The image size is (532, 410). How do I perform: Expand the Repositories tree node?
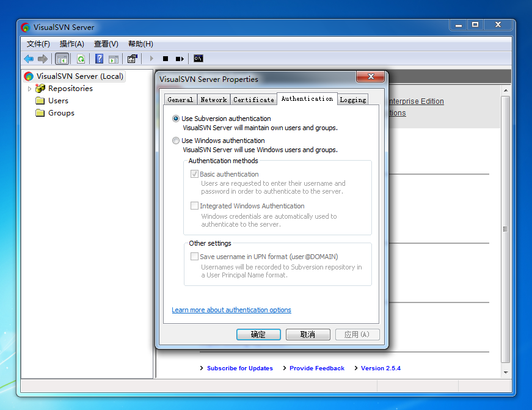point(29,89)
